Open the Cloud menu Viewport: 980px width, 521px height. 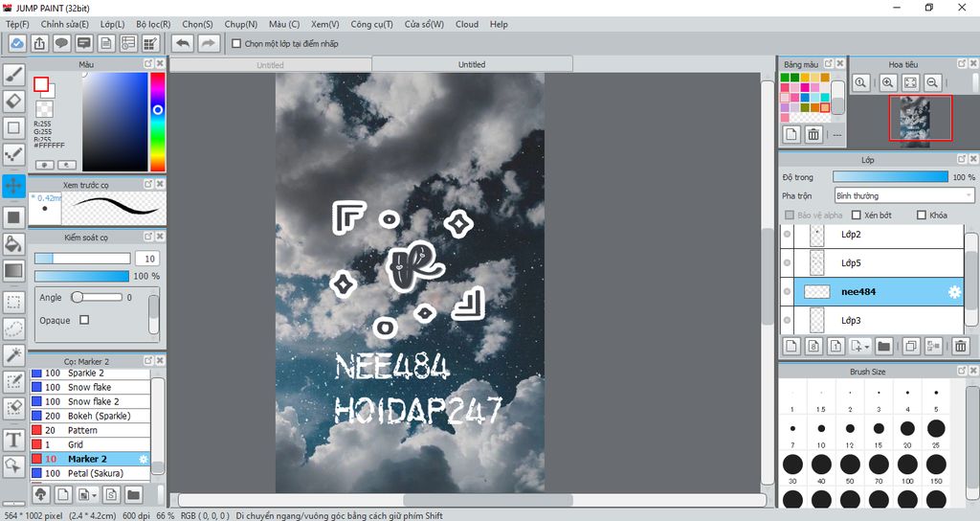pyautogui.click(x=467, y=24)
